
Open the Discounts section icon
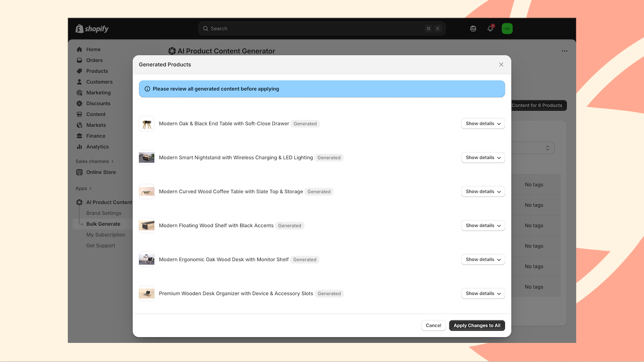[79, 103]
